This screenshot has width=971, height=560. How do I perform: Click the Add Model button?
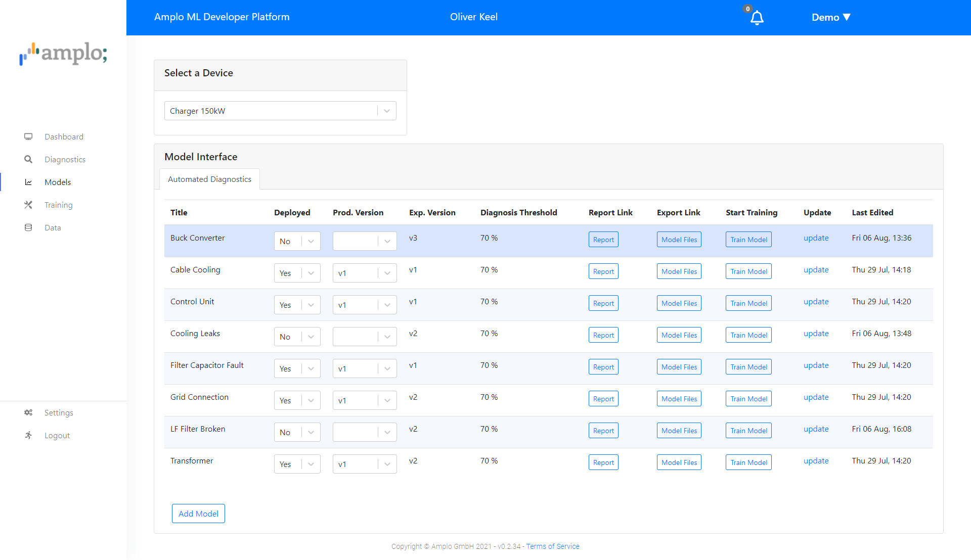[198, 513]
